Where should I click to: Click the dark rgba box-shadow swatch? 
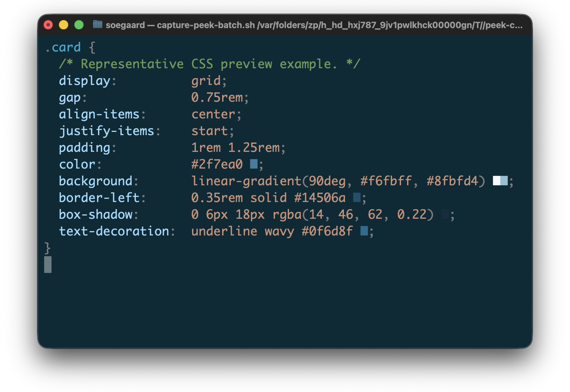point(445,214)
